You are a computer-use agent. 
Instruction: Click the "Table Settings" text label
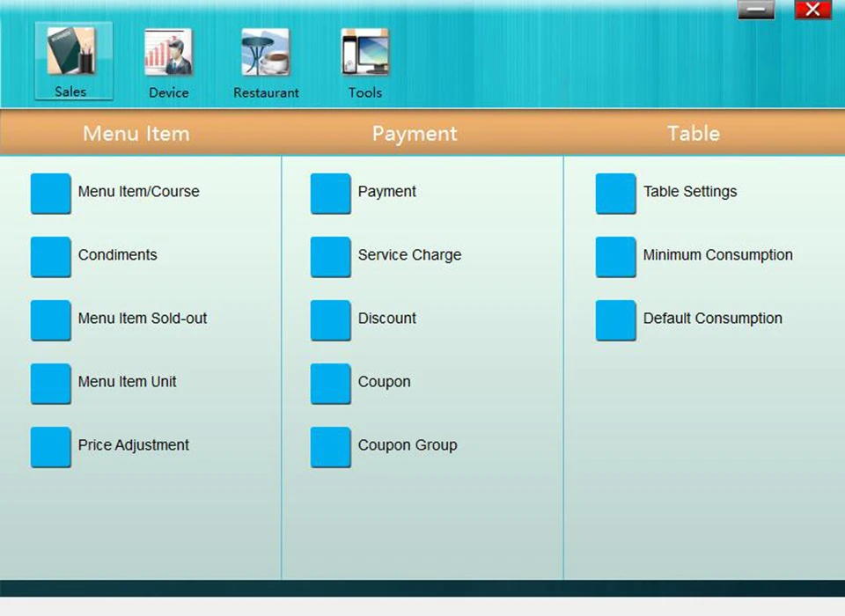pyautogui.click(x=690, y=191)
